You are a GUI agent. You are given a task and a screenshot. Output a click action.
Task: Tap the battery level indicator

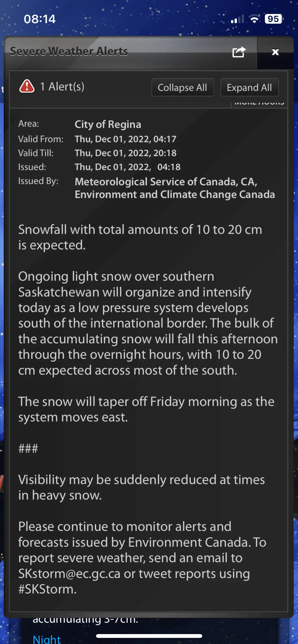[274, 19]
